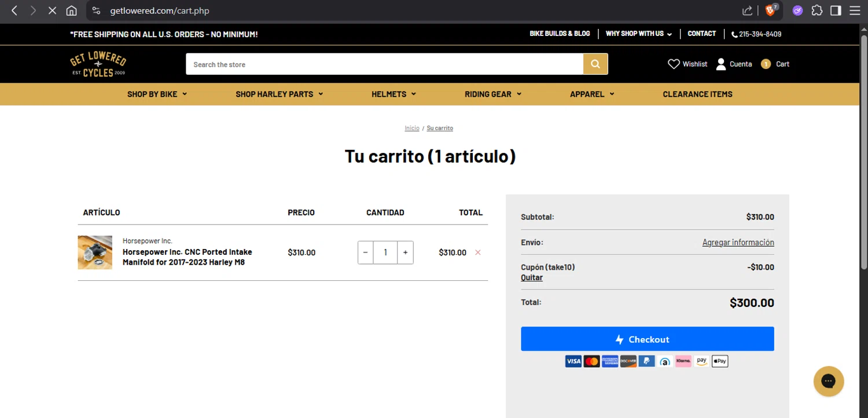Open the Cart with item count badge

[x=775, y=64]
